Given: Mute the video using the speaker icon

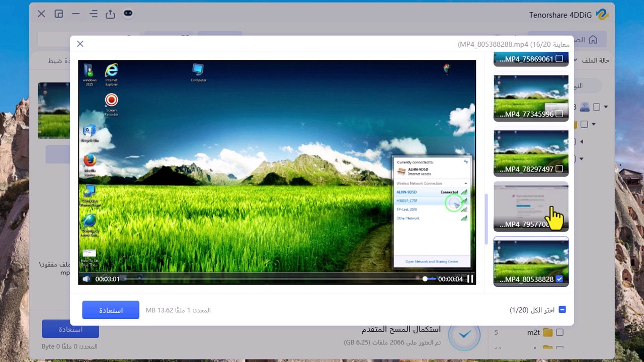Looking at the screenshot, I should click(86, 279).
